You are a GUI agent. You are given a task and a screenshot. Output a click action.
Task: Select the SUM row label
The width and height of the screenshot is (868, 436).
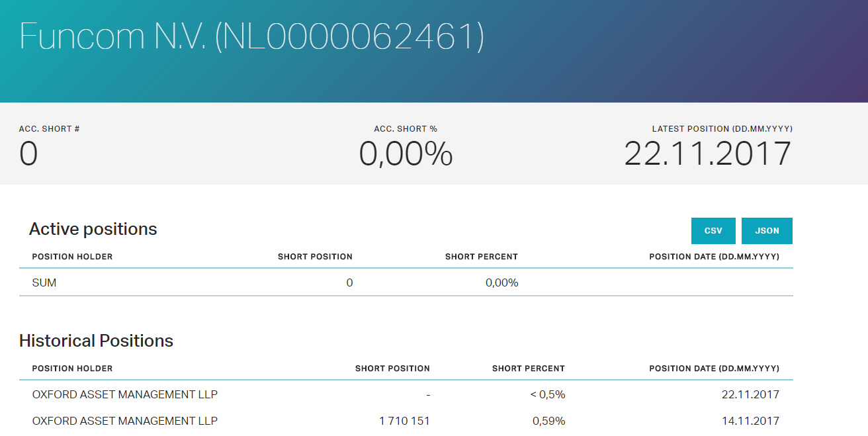[44, 283]
